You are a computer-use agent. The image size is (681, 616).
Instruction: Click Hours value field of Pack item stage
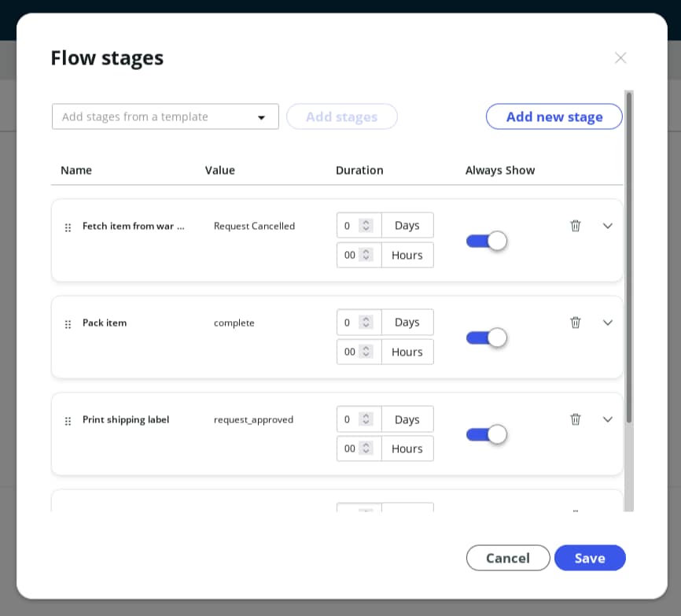tap(359, 352)
